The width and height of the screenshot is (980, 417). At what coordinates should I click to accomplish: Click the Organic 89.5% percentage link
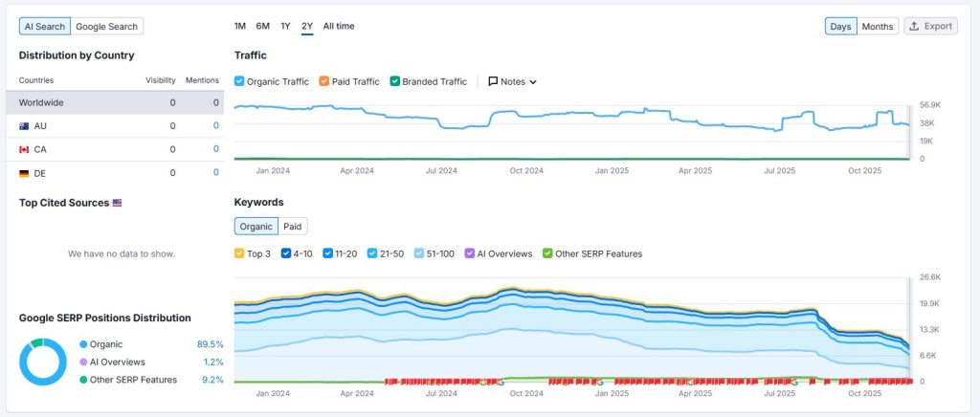click(x=210, y=344)
